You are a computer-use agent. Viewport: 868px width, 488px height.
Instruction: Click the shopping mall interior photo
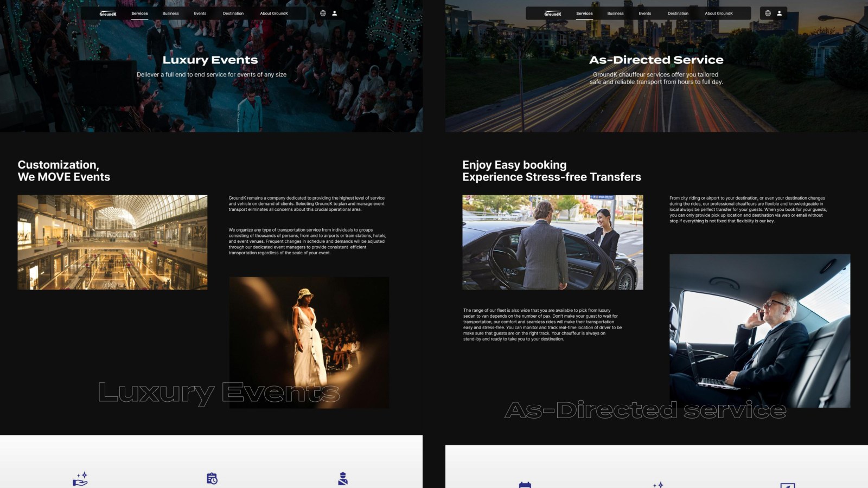112,242
